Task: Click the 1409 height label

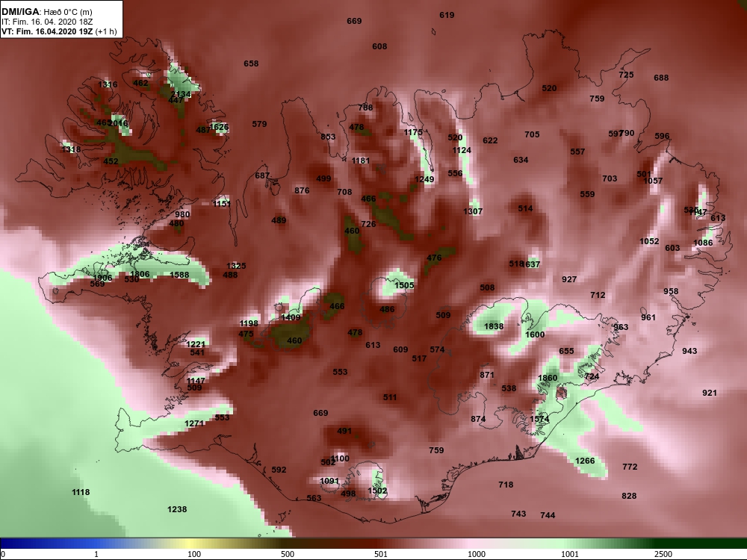Action: (x=291, y=317)
